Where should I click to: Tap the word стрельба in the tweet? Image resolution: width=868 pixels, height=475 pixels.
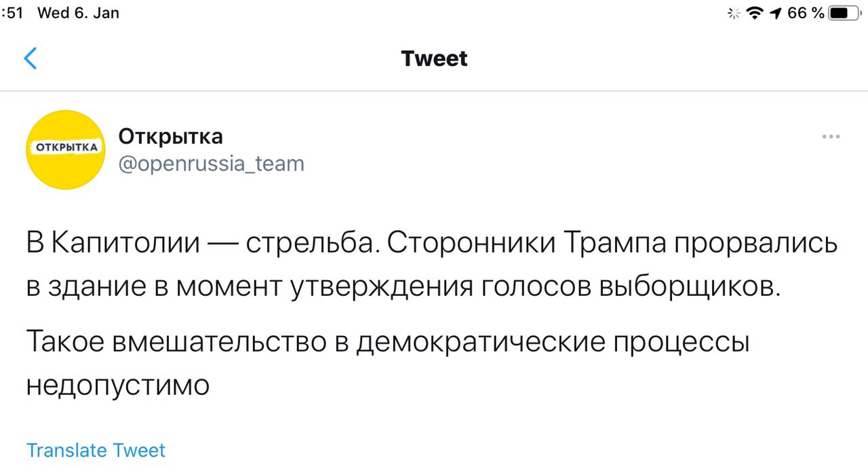(312, 244)
